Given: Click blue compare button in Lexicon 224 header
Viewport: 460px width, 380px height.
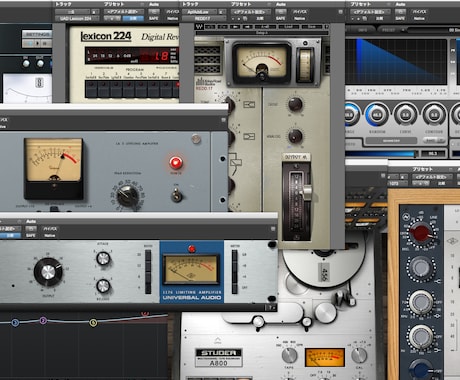Looking at the screenshot, I should 133,18.
